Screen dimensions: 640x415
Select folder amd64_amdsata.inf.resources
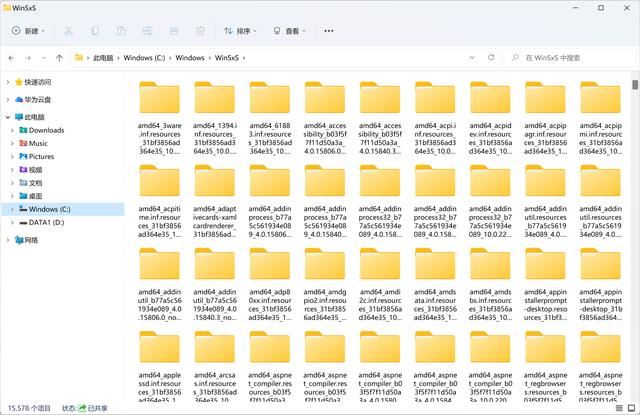click(x=435, y=285)
